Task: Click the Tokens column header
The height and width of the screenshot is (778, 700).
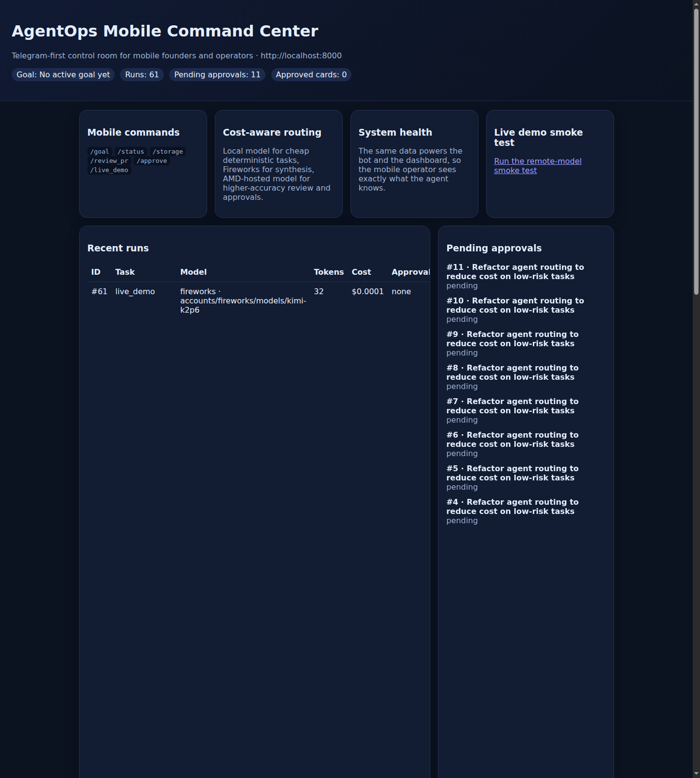Action: click(329, 272)
